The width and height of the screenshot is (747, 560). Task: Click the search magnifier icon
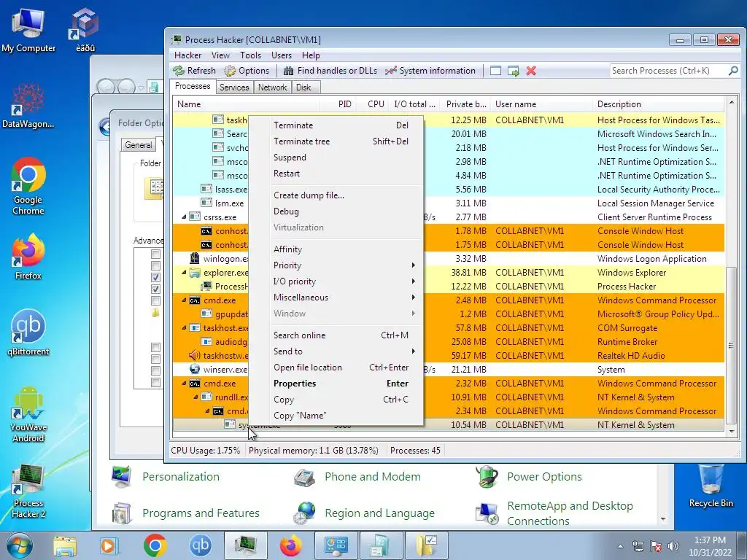pyautogui.click(x=733, y=71)
